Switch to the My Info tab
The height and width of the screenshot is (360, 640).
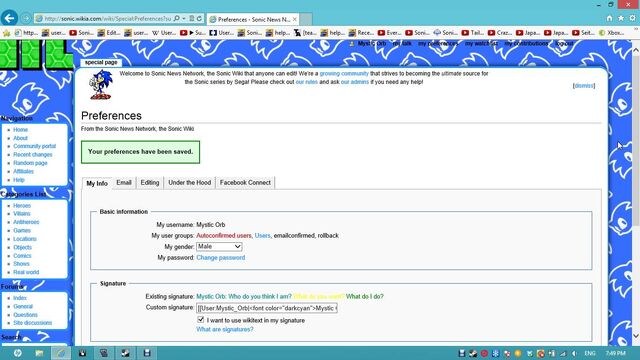click(97, 183)
